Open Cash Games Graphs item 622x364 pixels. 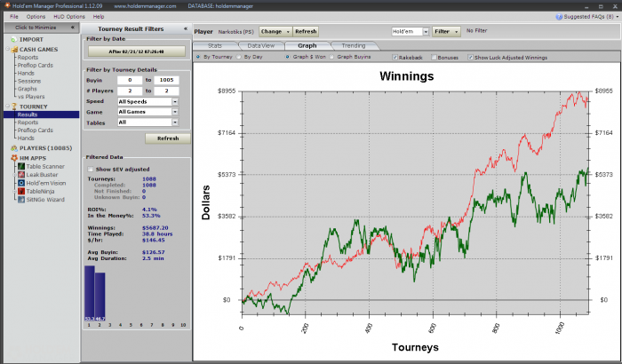pyautogui.click(x=27, y=89)
